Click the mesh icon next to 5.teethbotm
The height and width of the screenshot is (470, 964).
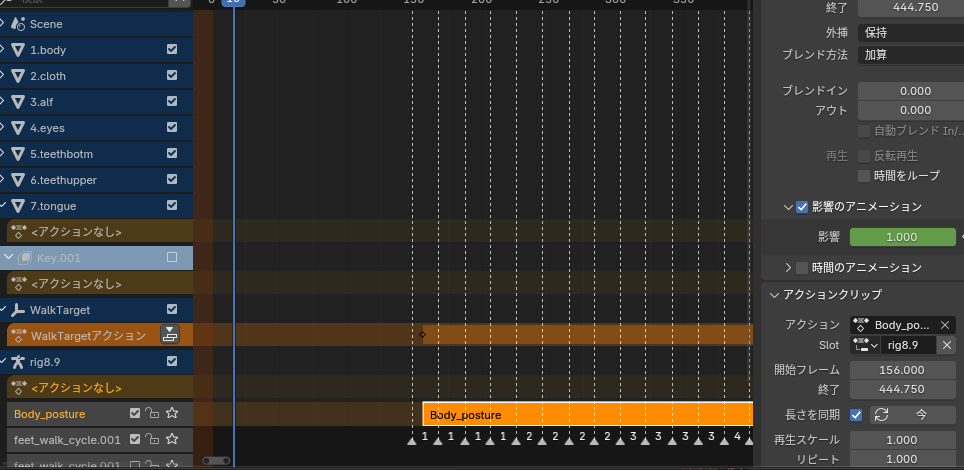tap(18, 154)
